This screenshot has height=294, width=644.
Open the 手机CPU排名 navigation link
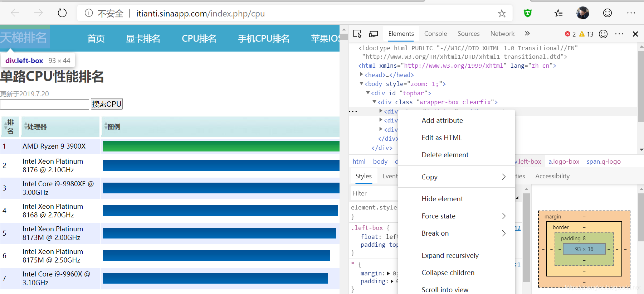[x=264, y=39]
